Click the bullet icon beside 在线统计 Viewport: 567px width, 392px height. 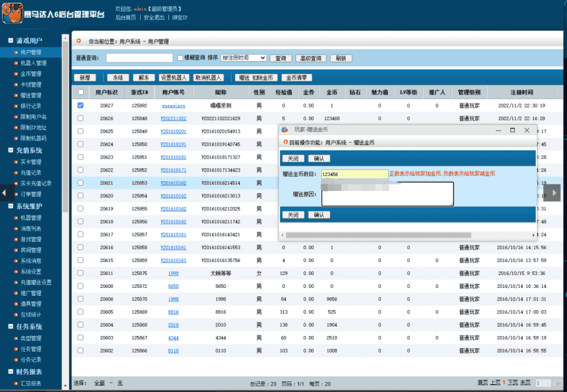pyautogui.click(x=16, y=314)
